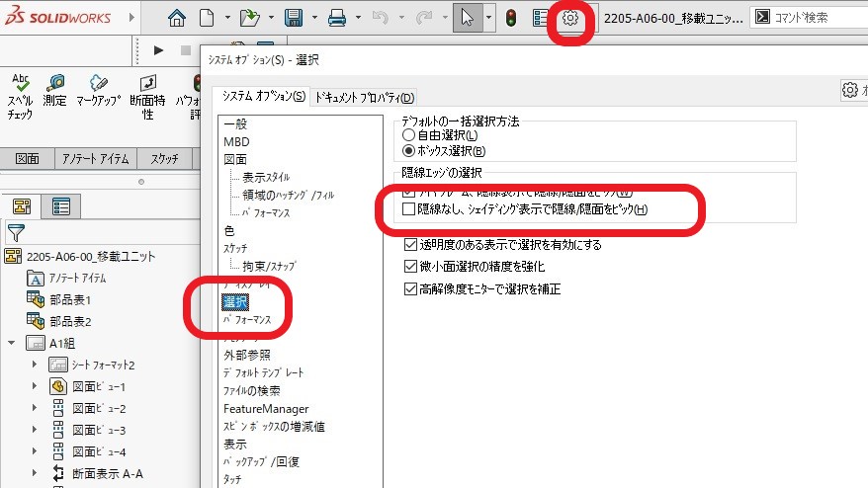Click the Rebuild traffic light icon
This screenshot has height=488, width=868.
tap(510, 18)
